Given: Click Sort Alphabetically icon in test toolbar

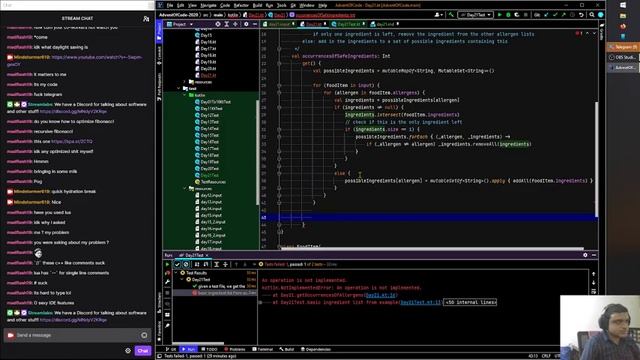Looking at the screenshot, I should coord(197,264).
